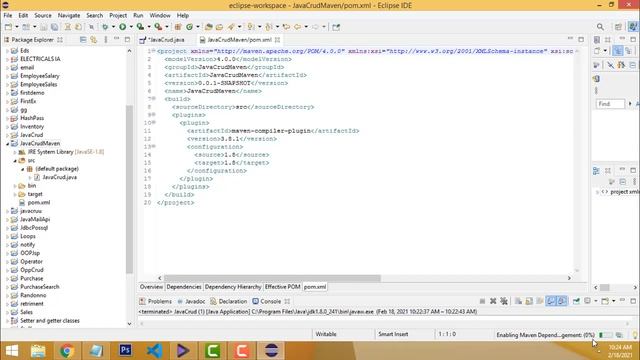Click the Package Explorer vertical scrollbar
Viewport: 640px width, 360px height.
pyautogui.click(x=129, y=189)
